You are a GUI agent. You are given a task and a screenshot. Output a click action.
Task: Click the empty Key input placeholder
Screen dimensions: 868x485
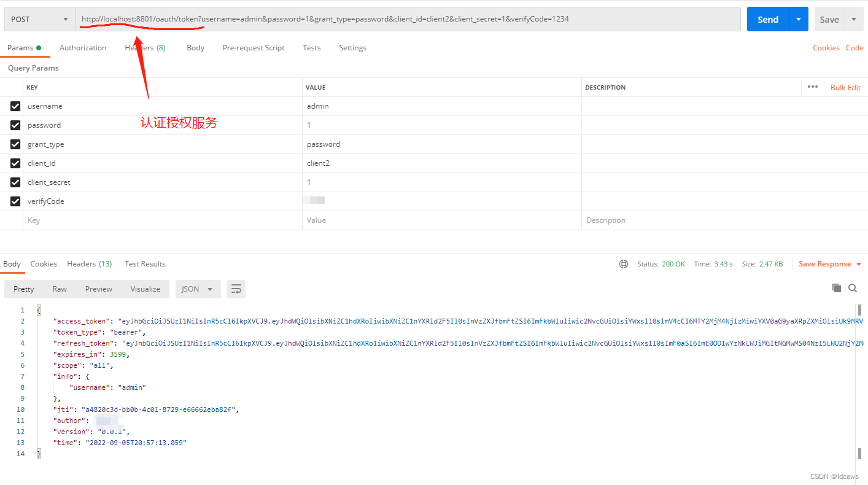point(163,220)
